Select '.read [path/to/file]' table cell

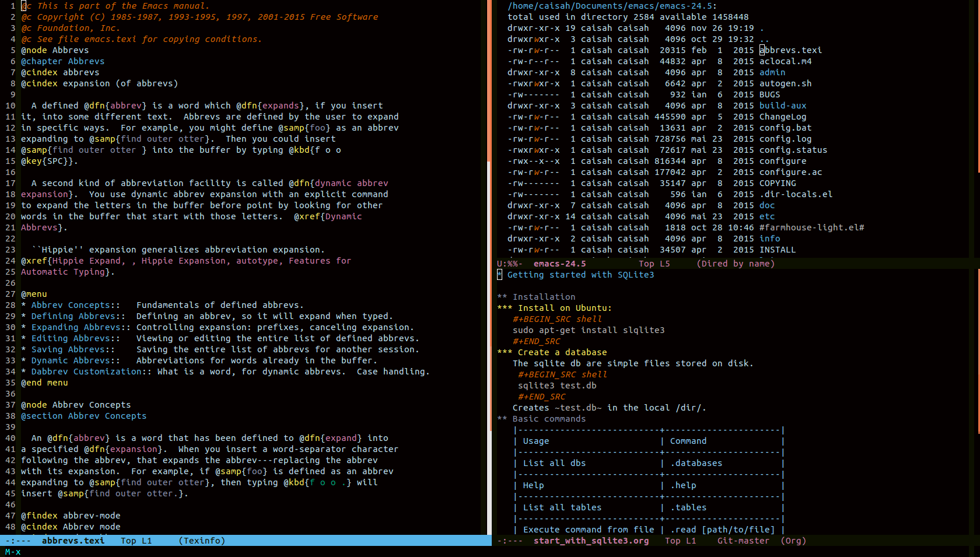coord(722,530)
